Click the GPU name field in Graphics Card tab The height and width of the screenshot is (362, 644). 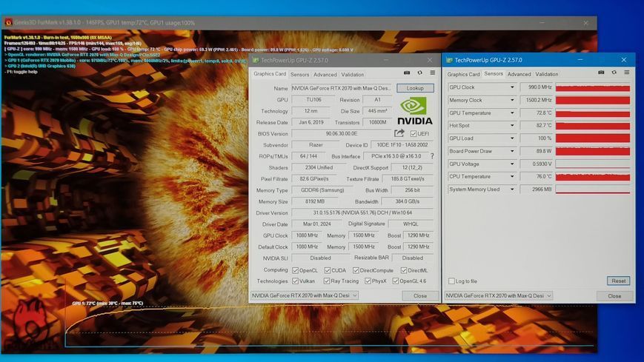click(x=342, y=88)
